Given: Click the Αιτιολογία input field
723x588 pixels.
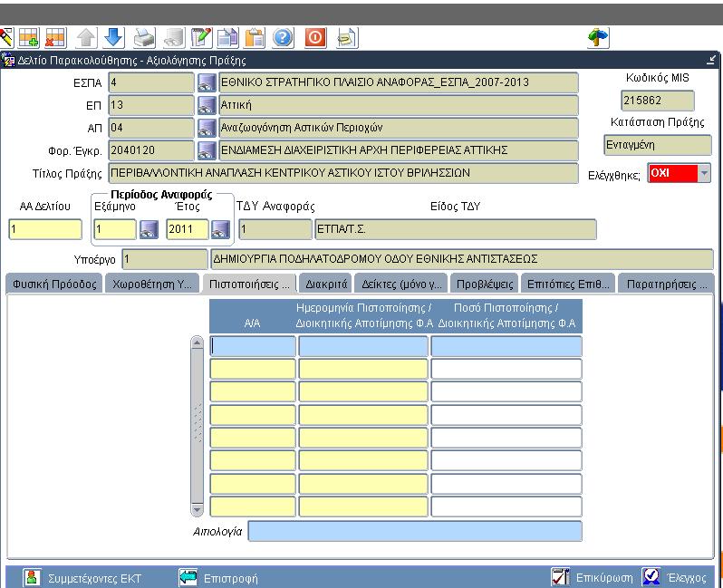Looking at the screenshot, I should [415, 531].
